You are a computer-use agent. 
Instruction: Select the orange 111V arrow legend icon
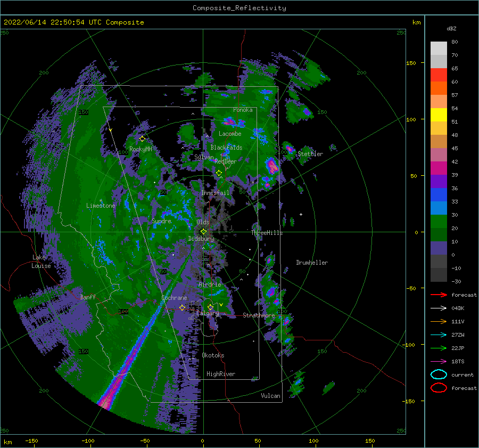click(x=439, y=321)
